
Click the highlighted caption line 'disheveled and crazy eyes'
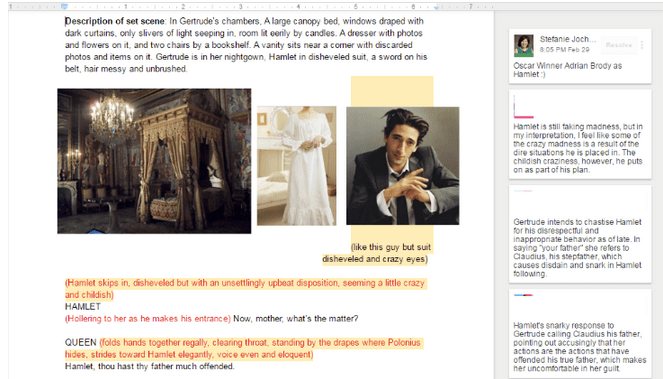(x=374, y=259)
